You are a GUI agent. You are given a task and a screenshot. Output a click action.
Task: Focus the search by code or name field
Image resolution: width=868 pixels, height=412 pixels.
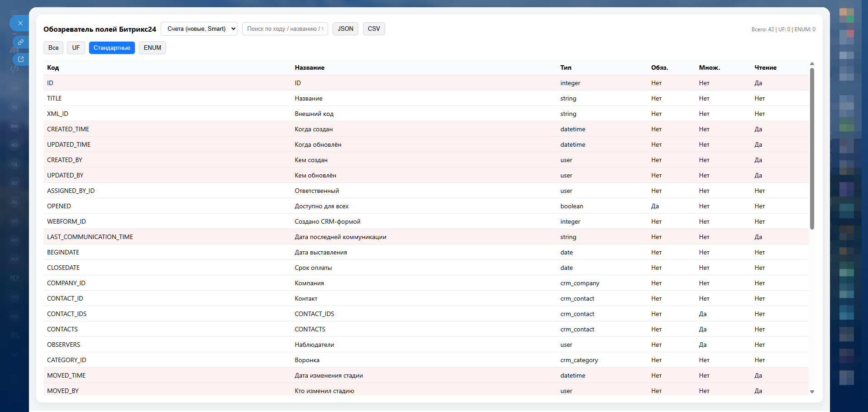pos(285,29)
